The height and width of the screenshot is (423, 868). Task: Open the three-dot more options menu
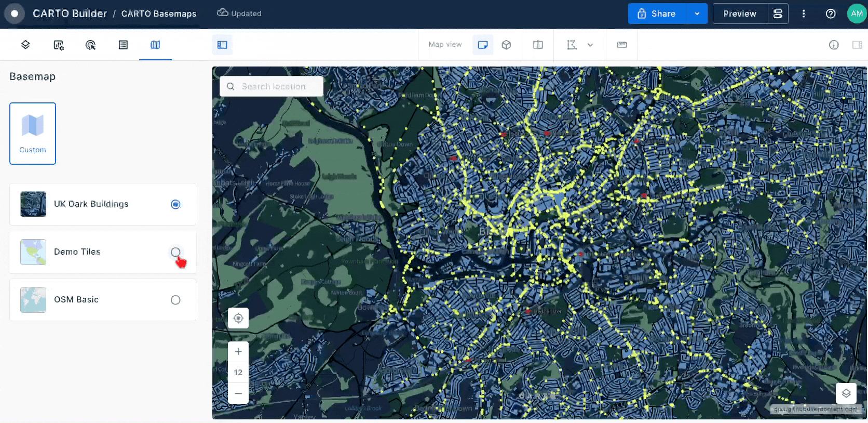tap(804, 14)
